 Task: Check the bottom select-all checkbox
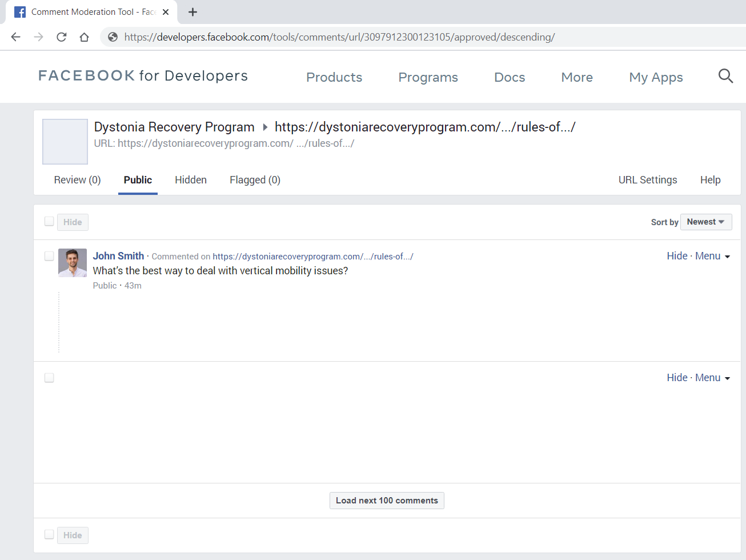point(49,534)
